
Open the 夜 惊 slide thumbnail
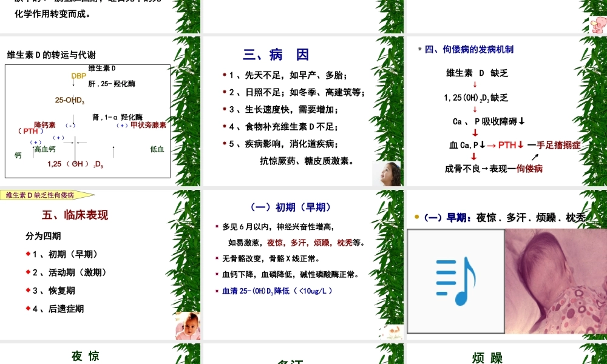(x=86, y=356)
